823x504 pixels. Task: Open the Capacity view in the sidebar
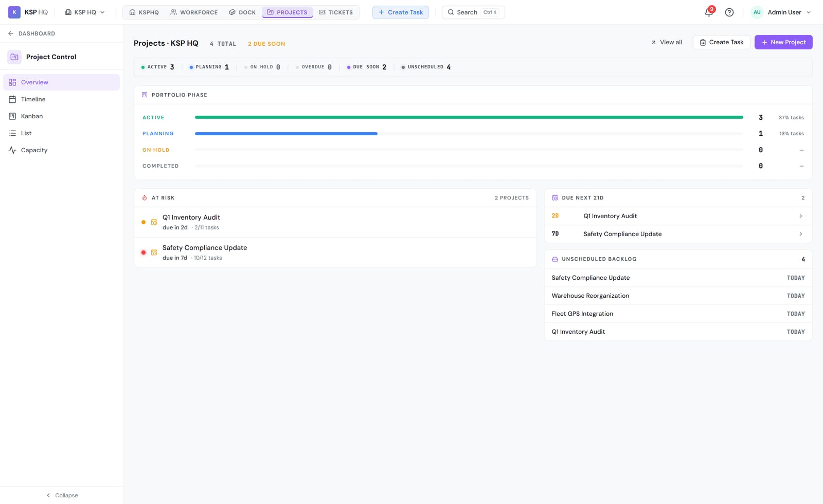click(x=62, y=150)
